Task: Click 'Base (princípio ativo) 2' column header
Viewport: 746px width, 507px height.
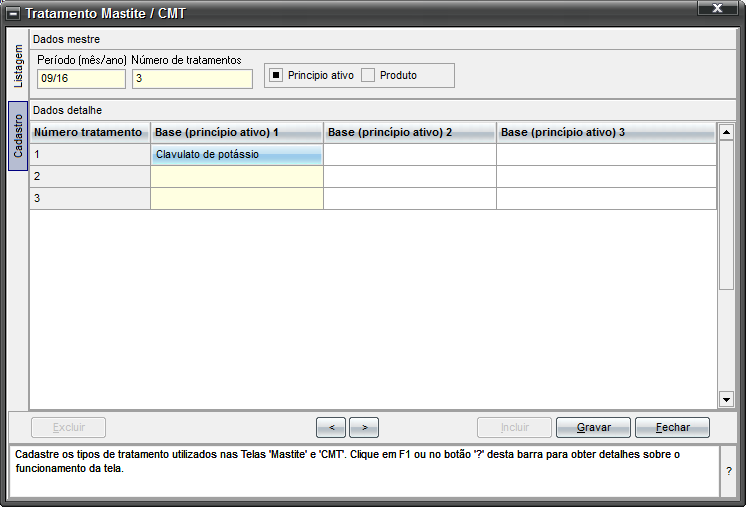Action: coord(410,132)
